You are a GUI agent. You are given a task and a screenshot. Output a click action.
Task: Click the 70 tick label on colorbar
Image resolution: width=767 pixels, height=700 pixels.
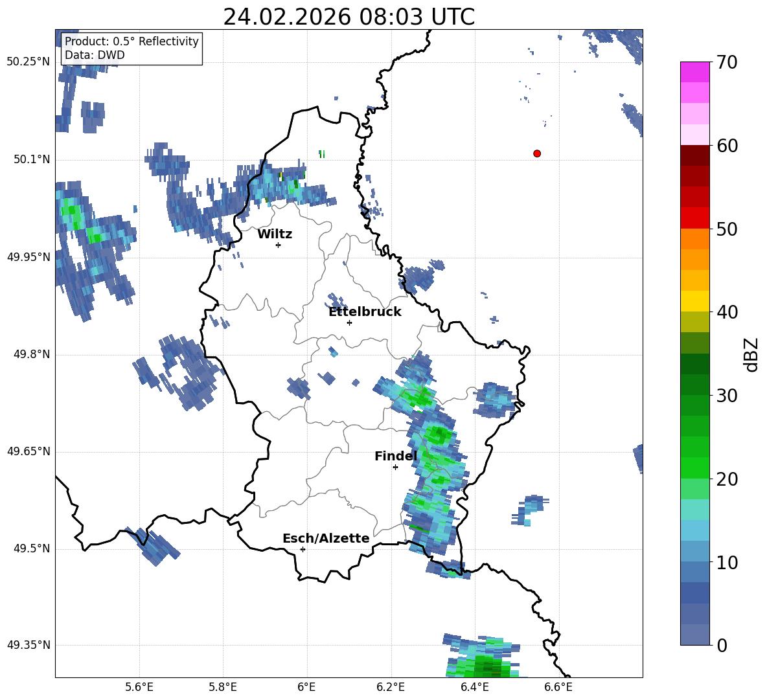pos(726,63)
